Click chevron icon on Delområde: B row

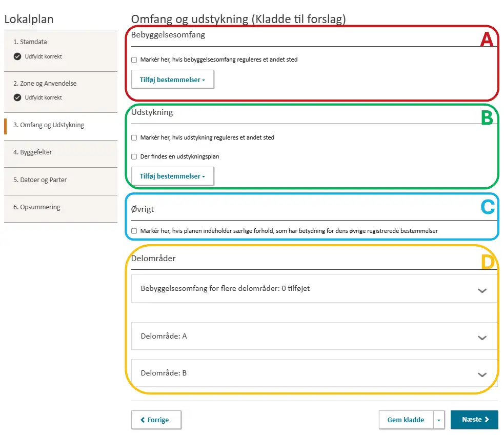481,374
